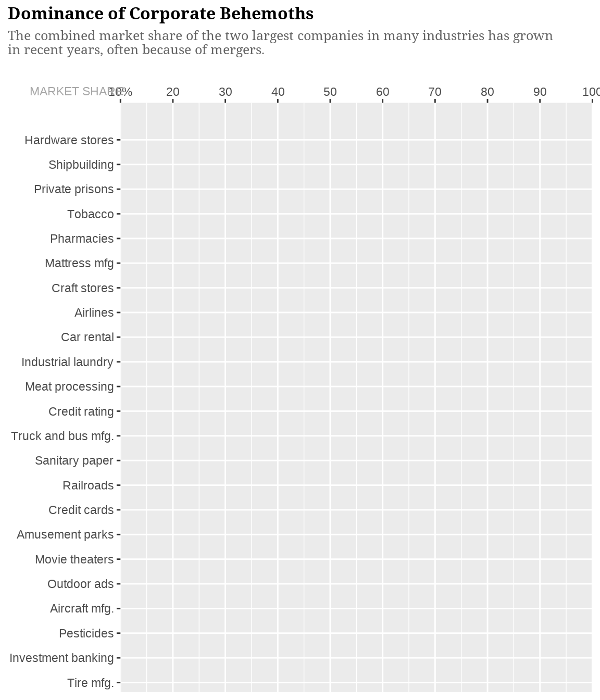Screen dimensions: 600x700
Task: Click the 50 tick on the axis
Action: click(330, 92)
